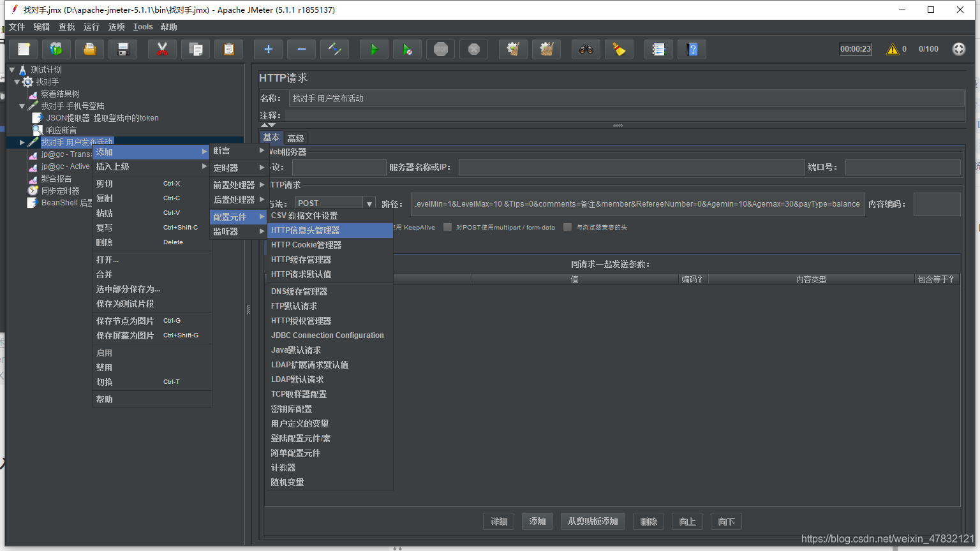Click the Open file folder icon
This screenshot has height=551, width=980.
90,49
